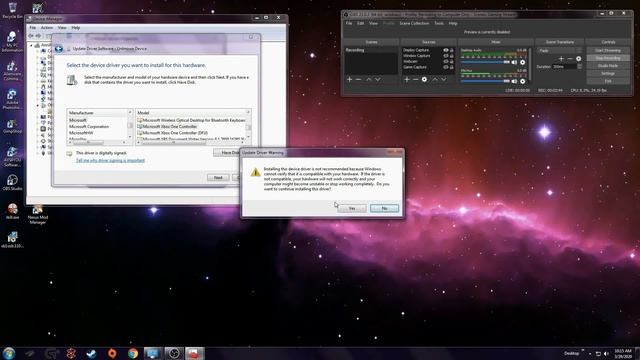Toggle visibility of Display Capture source
This screenshot has height=360, width=640.
(x=446, y=50)
